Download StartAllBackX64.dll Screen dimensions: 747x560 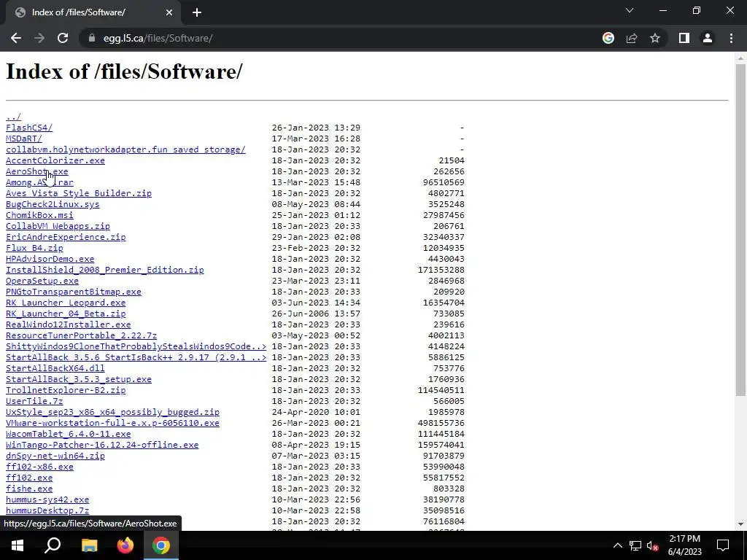[x=55, y=368]
